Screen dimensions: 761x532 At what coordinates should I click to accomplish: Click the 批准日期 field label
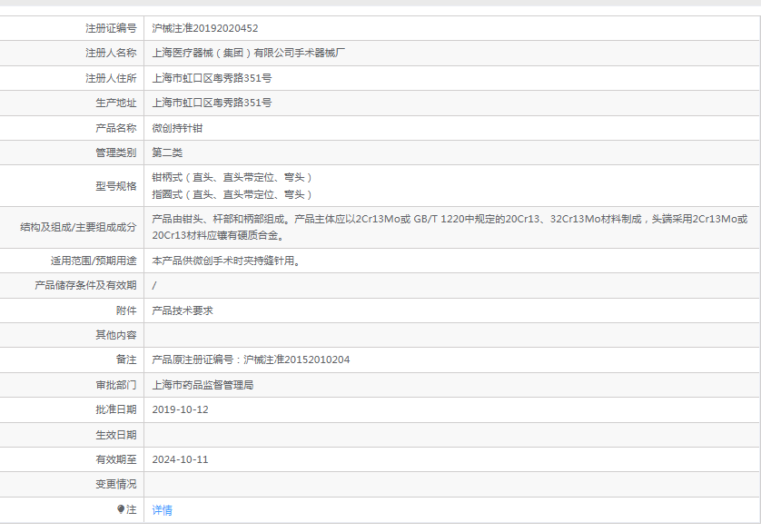coord(116,409)
